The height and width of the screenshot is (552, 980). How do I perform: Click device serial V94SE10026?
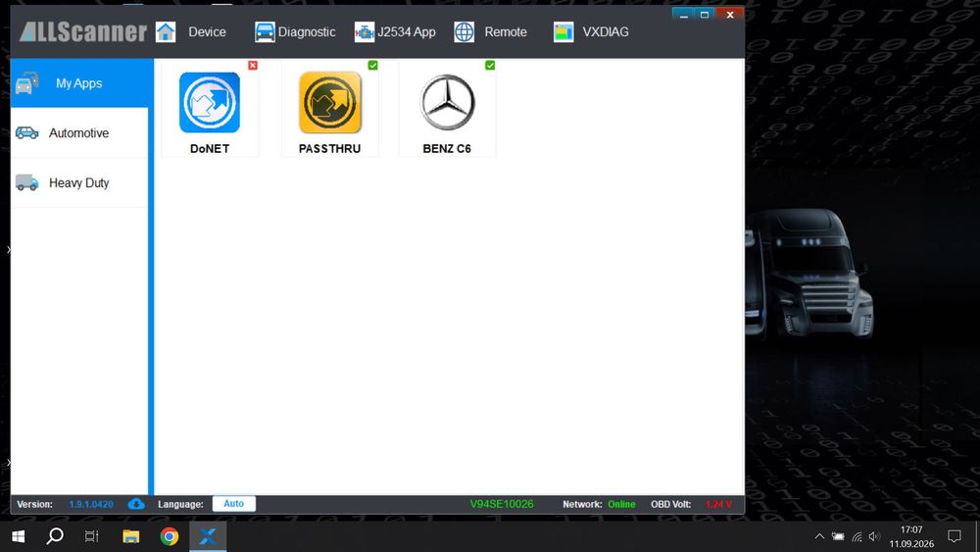tap(502, 504)
